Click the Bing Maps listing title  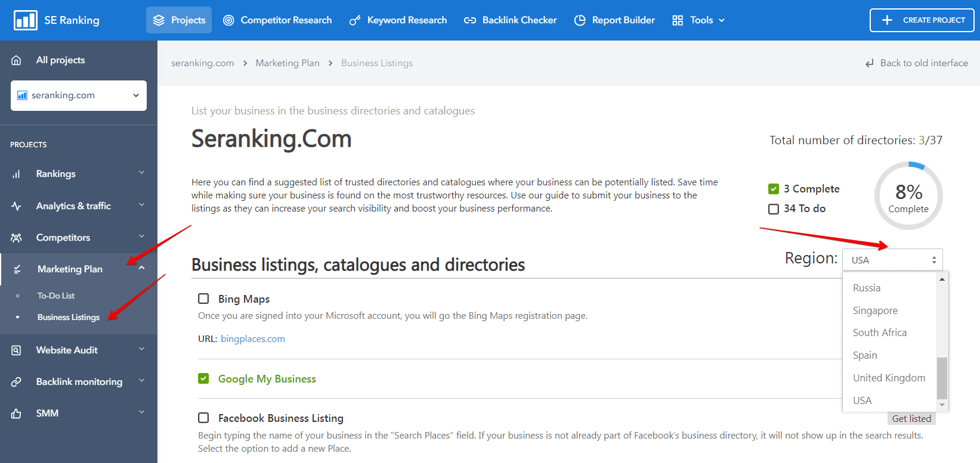[244, 299]
